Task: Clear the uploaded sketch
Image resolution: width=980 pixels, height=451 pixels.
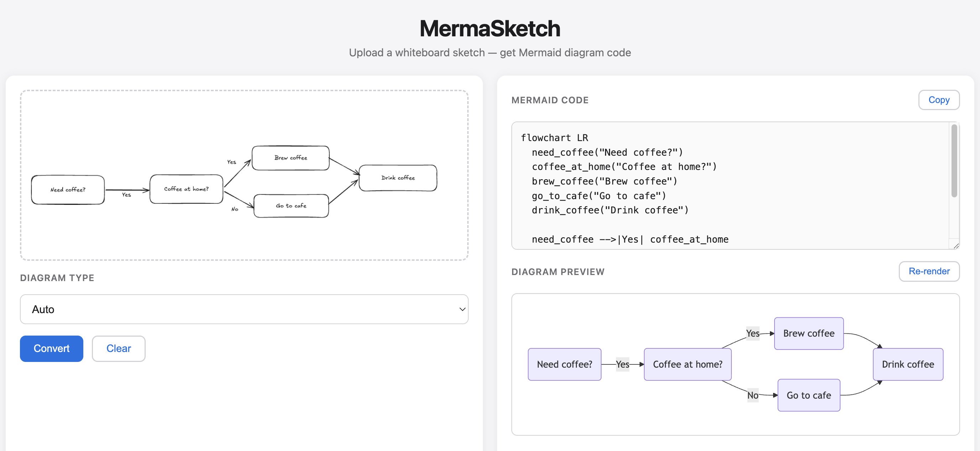Action: pyautogui.click(x=118, y=348)
